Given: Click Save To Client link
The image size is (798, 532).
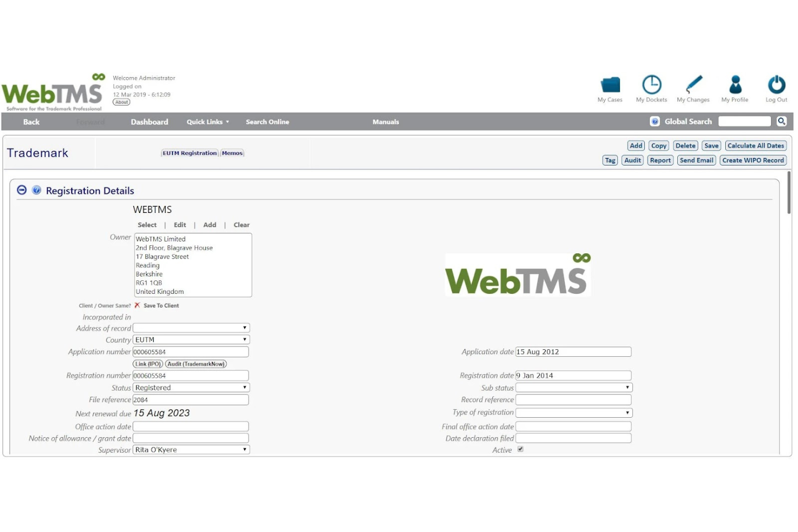Looking at the screenshot, I should coord(161,306).
